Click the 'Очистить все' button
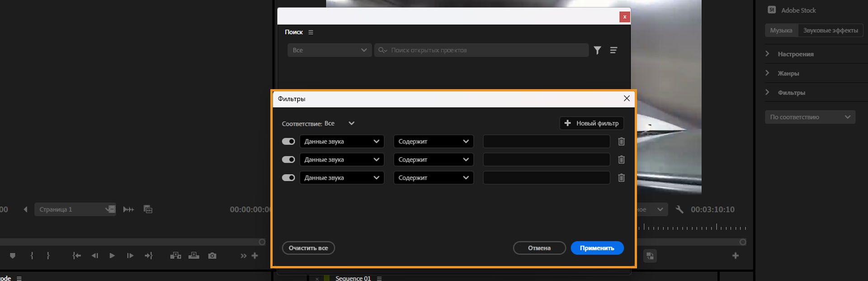The width and height of the screenshot is (868, 281). click(308, 248)
